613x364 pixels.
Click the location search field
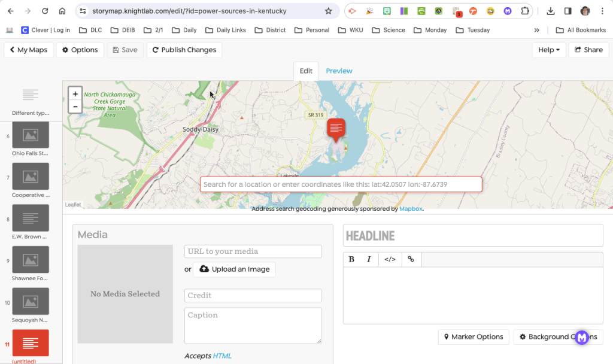tap(341, 184)
